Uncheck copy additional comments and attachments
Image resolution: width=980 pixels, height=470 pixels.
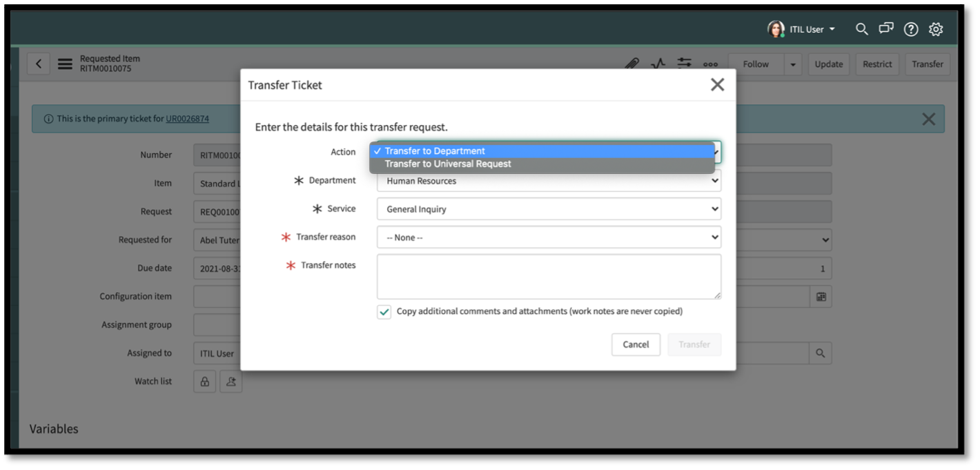384,312
